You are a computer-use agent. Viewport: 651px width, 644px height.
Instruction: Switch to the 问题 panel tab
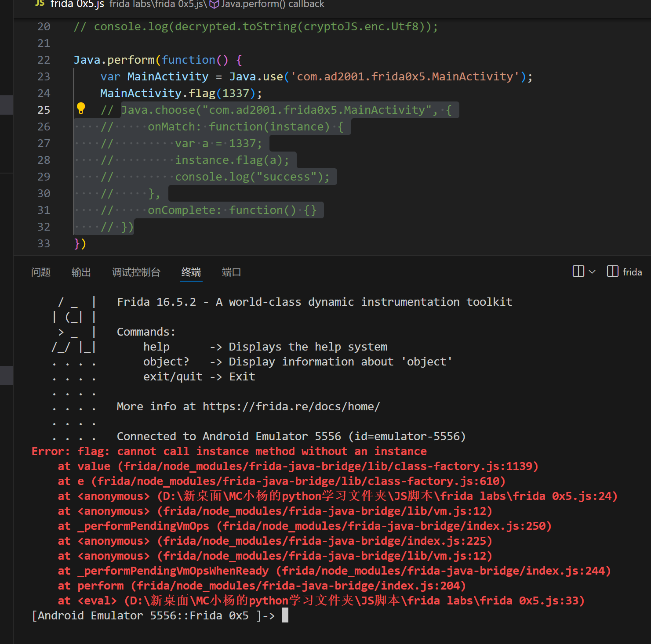[x=41, y=272]
